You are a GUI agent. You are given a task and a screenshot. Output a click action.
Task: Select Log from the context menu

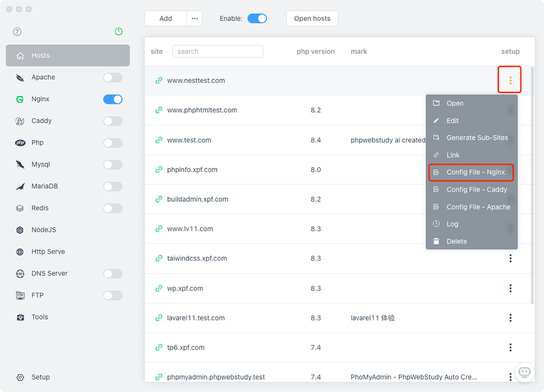pyautogui.click(x=472, y=224)
